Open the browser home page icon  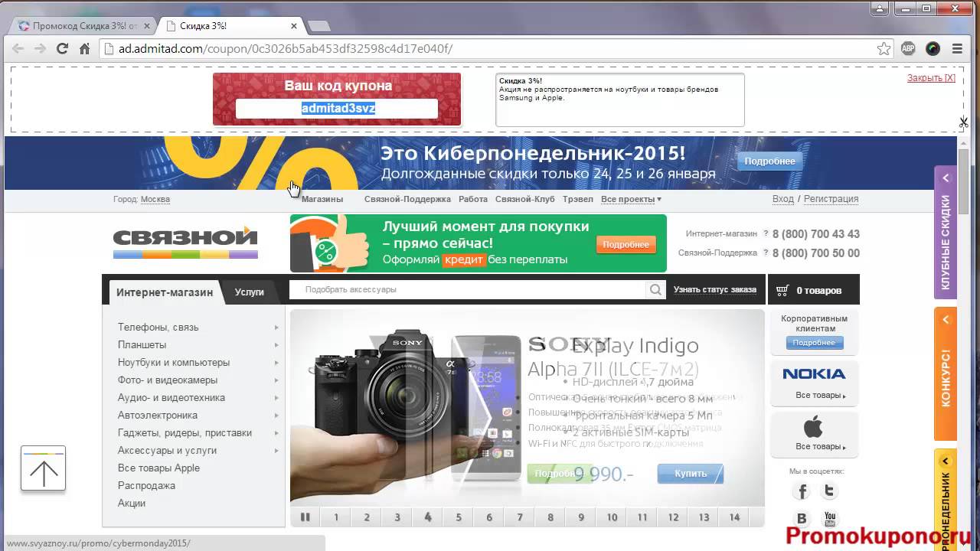point(85,49)
